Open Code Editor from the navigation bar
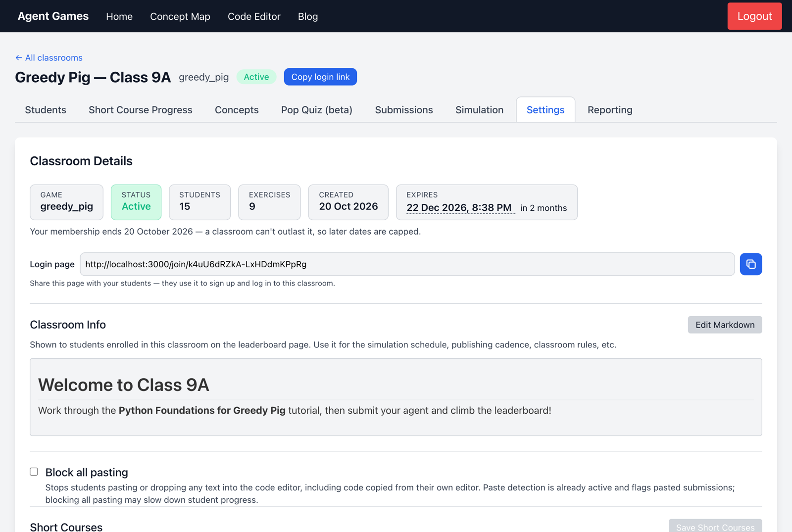792x532 pixels. [x=254, y=16]
